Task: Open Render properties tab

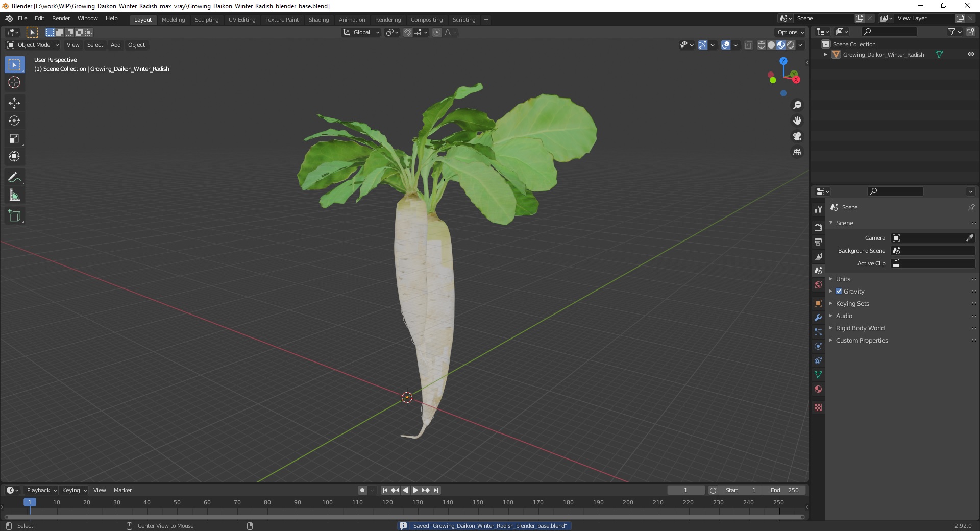Action: [x=818, y=227]
